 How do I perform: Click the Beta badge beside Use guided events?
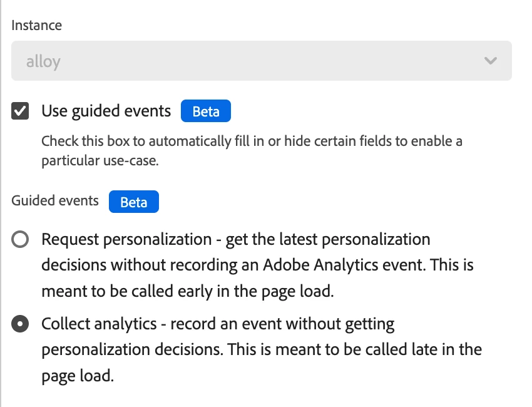(205, 111)
